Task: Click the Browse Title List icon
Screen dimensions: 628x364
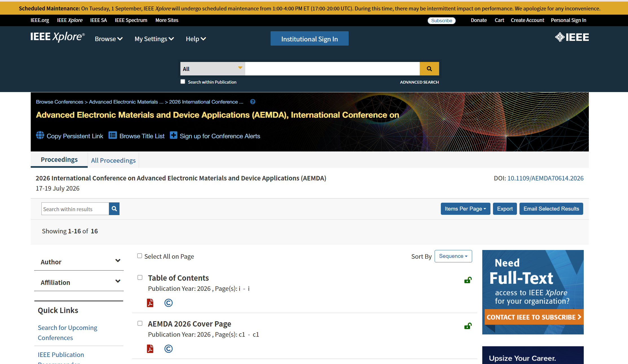Action: 113,135
